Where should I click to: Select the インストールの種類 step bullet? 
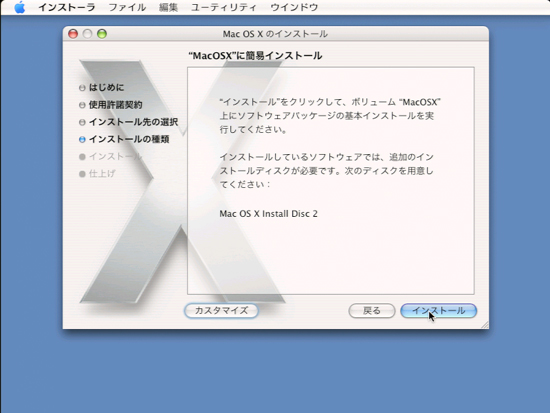82,139
